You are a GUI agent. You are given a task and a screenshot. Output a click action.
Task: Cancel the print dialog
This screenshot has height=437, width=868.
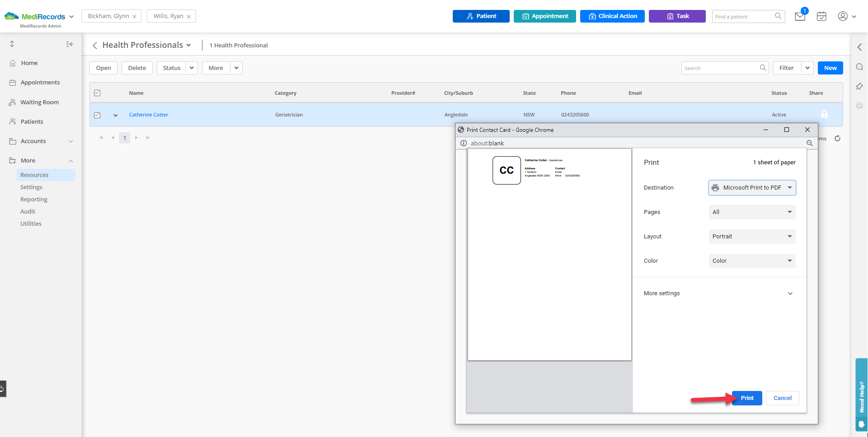(783, 398)
